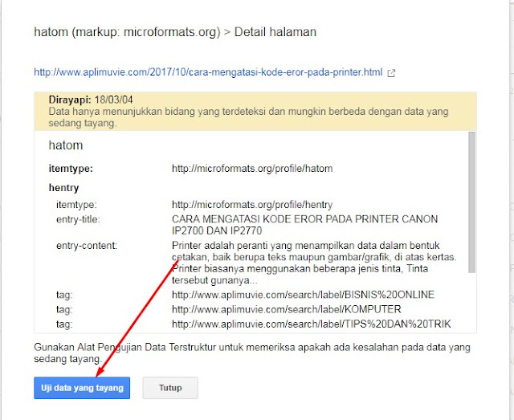The height and width of the screenshot is (420, 514).
Task: Click the KOMPUTER tag URL
Action: point(287,309)
